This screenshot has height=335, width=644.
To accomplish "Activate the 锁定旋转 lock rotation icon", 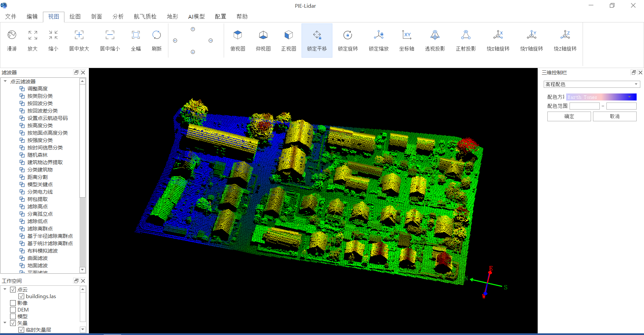I will pyautogui.click(x=348, y=35).
